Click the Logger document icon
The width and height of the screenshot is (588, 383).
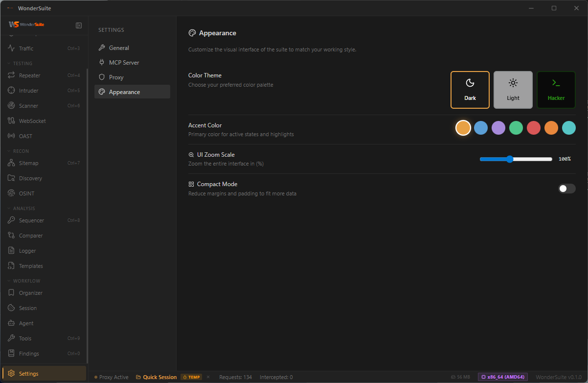point(11,251)
